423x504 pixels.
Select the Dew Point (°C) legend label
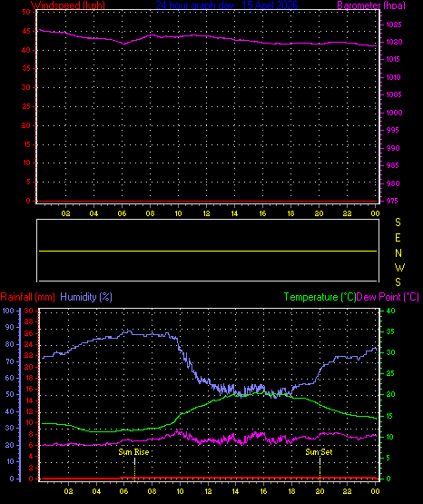click(388, 297)
